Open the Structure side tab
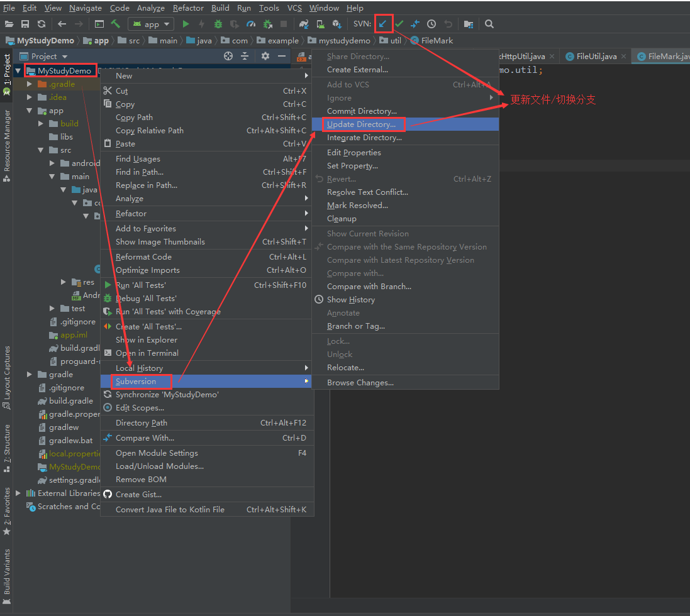The width and height of the screenshot is (690, 616). [x=6, y=448]
